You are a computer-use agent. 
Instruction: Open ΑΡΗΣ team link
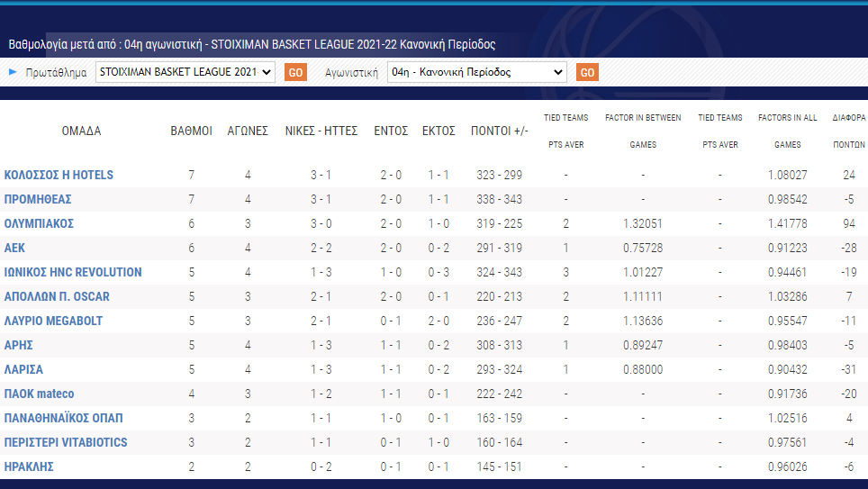tap(18, 346)
